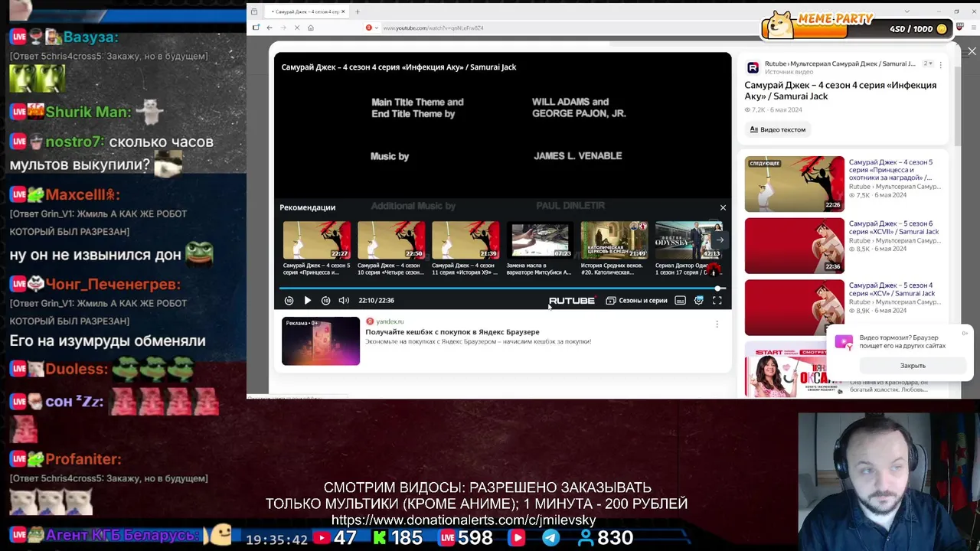Click the yandex.ru ad source link
Viewport: 980px width, 551px height.
click(x=390, y=321)
